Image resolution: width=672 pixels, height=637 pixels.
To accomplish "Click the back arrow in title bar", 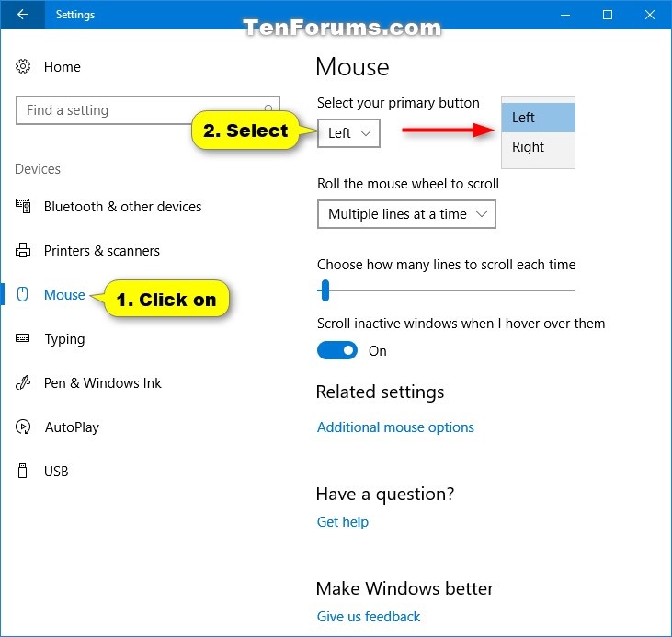I will tap(23, 15).
